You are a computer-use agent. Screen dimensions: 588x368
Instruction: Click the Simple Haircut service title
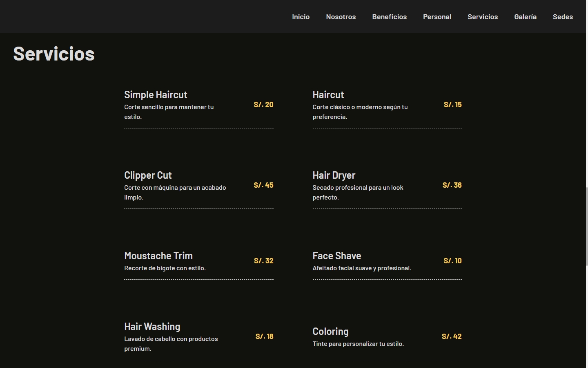tap(156, 95)
